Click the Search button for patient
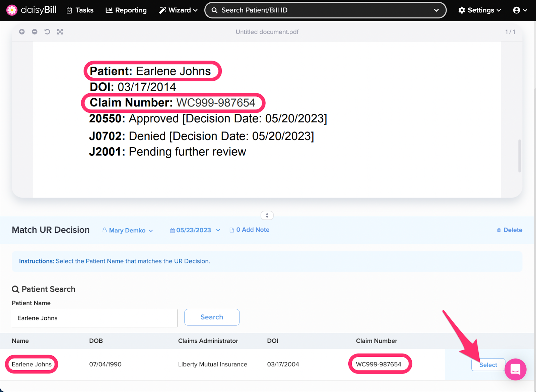The width and height of the screenshot is (536, 392). click(x=212, y=317)
